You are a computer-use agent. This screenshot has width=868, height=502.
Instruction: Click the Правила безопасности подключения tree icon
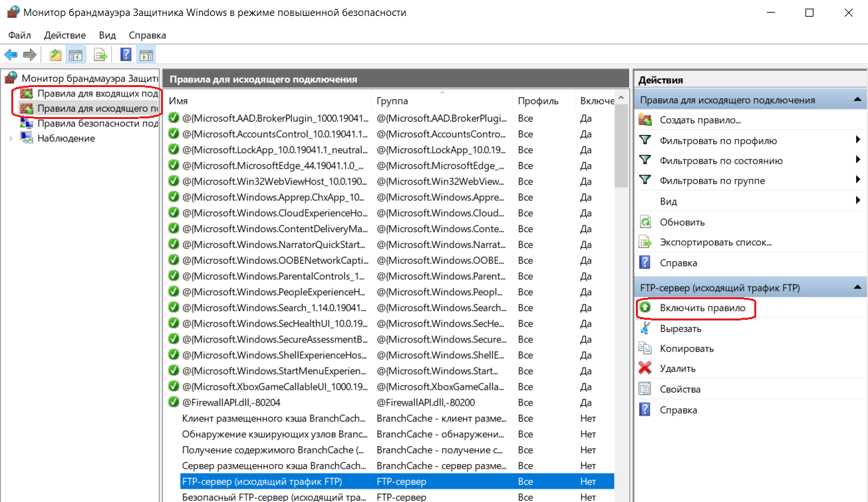tap(27, 123)
